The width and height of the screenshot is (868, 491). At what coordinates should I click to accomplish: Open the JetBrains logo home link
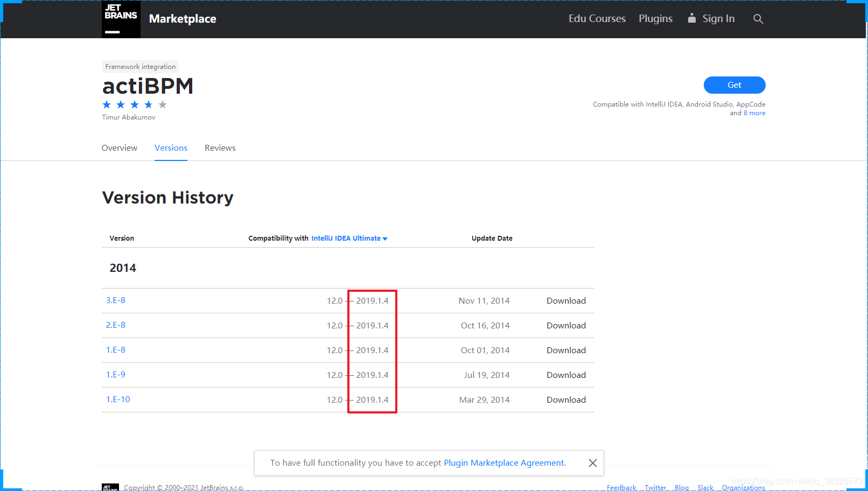click(121, 19)
